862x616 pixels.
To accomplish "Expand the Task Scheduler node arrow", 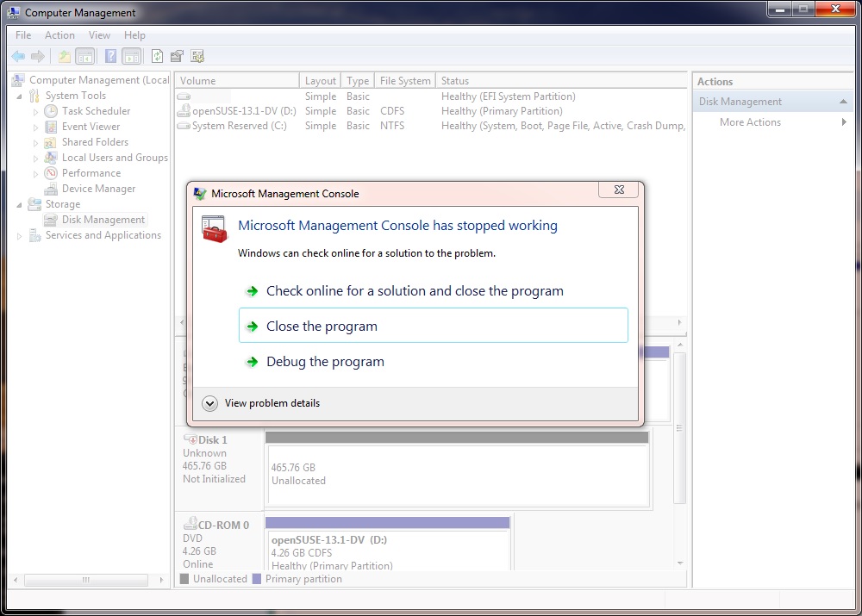I will tap(35, 111).
